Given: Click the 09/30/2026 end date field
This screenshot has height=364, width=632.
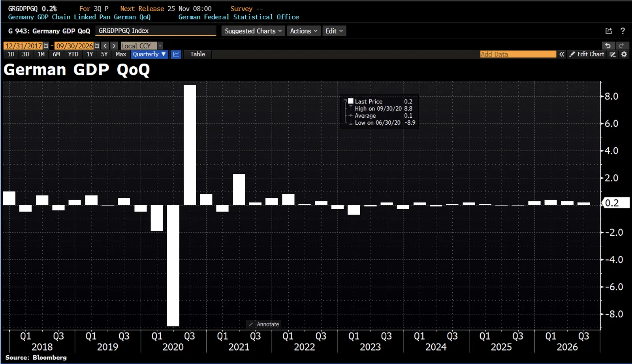Looking at the screenshot, I should tap(74, 46).
